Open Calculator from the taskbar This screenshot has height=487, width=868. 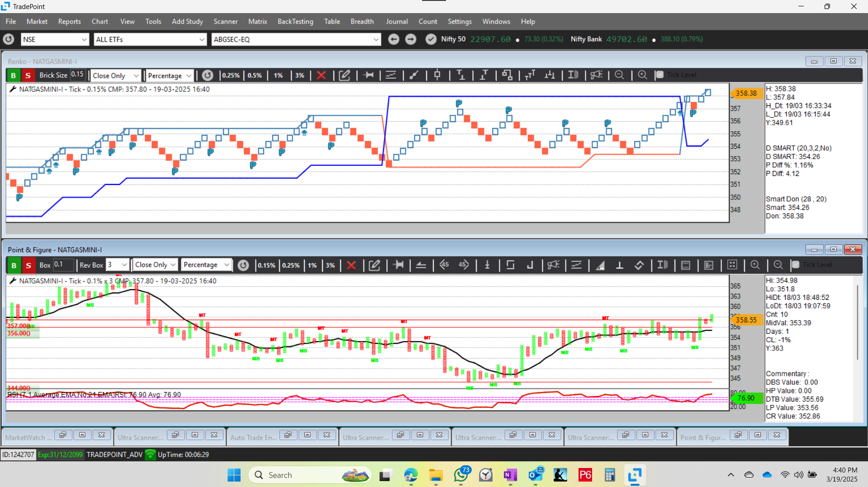pyautogui.click(x=610, y=475)
